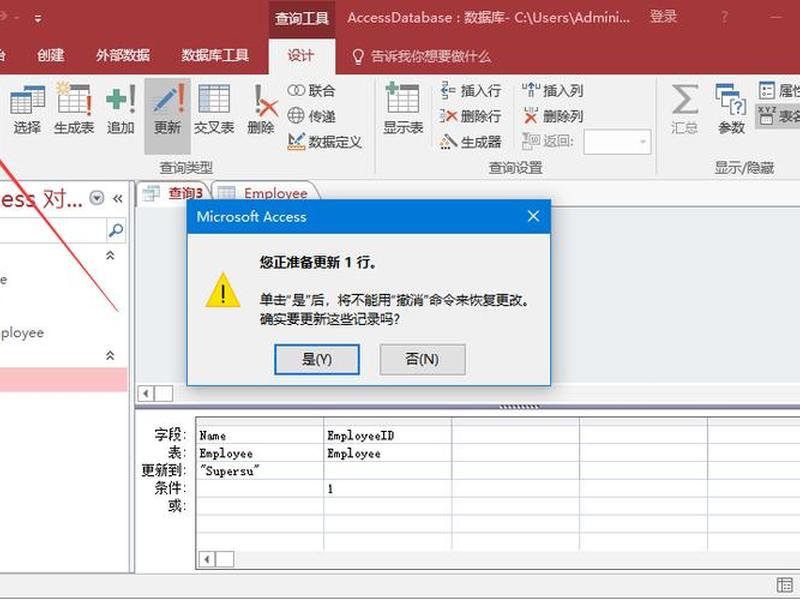The width and height of the screenshot is (800, 600).
Task: Switch to the Employee table tab
Action: 264,193
